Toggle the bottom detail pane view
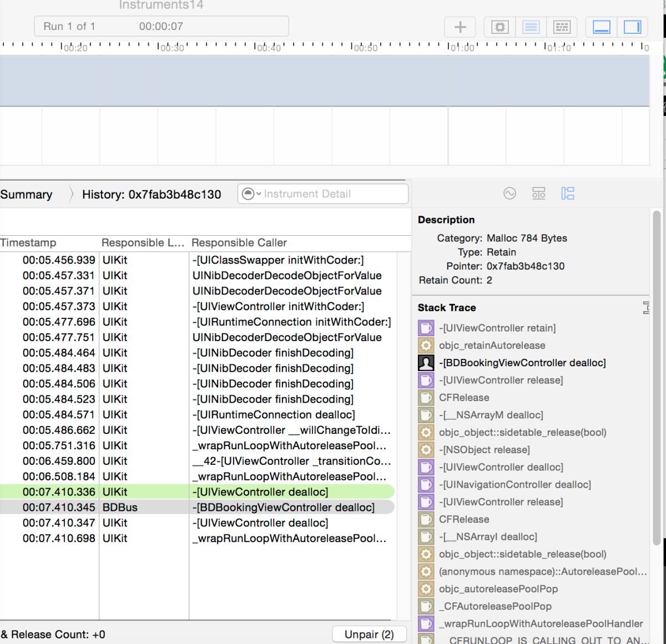The height and width of the screenshot is (644, 666). [602, 27]
